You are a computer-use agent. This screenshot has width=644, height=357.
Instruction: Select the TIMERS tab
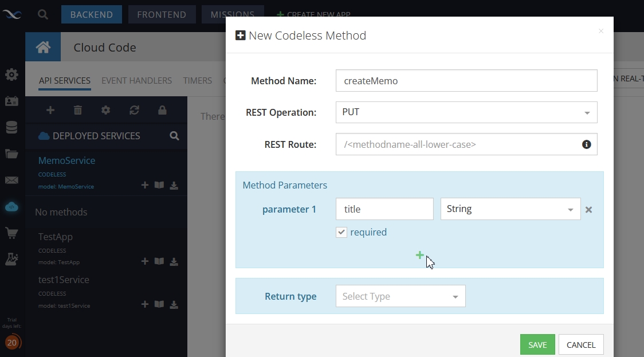pyautogui.click(x=198, y=81)
